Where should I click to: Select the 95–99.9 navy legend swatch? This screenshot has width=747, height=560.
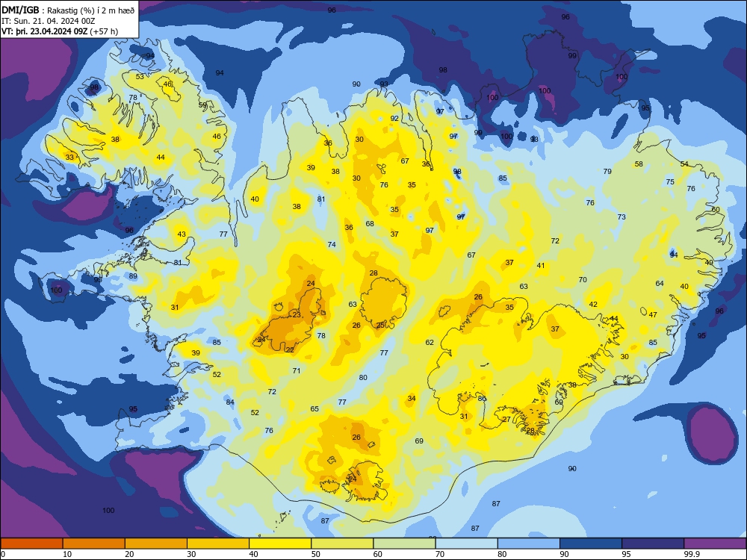(x=653, y=544)
